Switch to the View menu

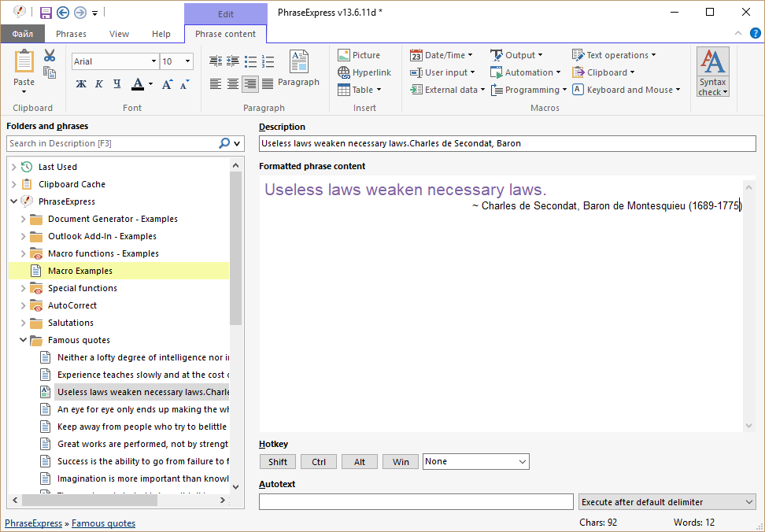click(119, 34)
